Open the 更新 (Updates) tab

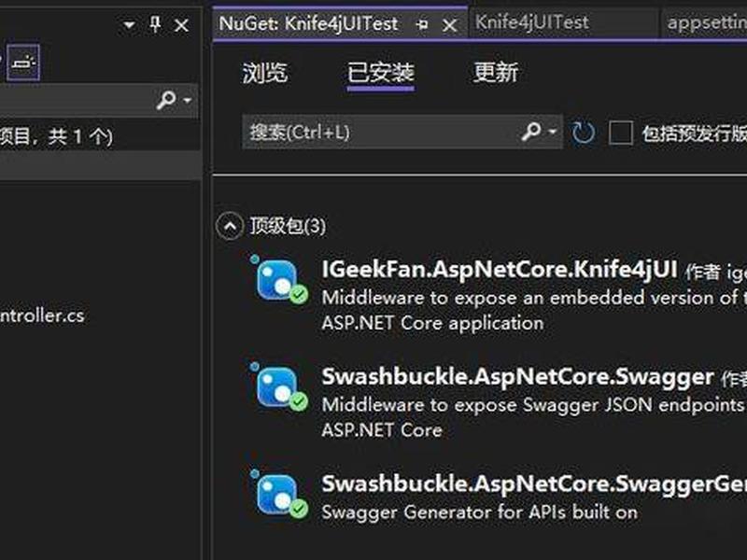click(x=496, y=74)
